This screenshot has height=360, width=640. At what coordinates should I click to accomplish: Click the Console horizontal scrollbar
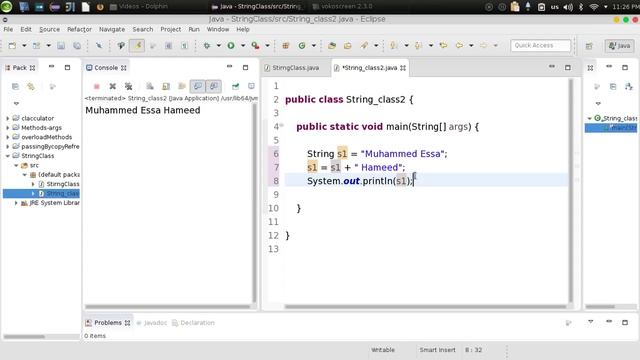[x=167, y=307]
